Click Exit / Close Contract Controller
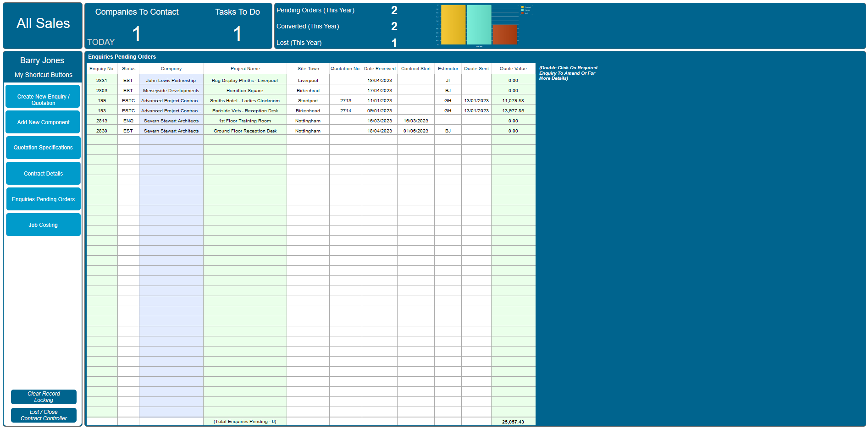This screenshot has width=868, height=429. coord(44,415)
